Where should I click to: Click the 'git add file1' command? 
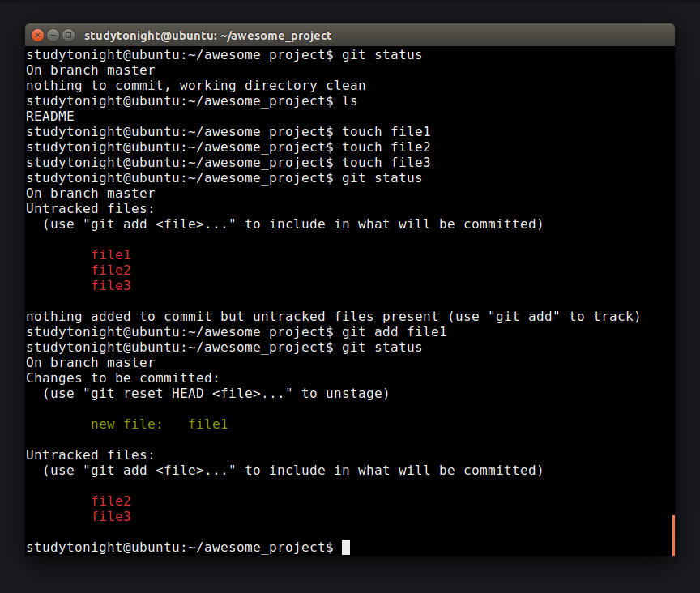[x=395, y=332]
